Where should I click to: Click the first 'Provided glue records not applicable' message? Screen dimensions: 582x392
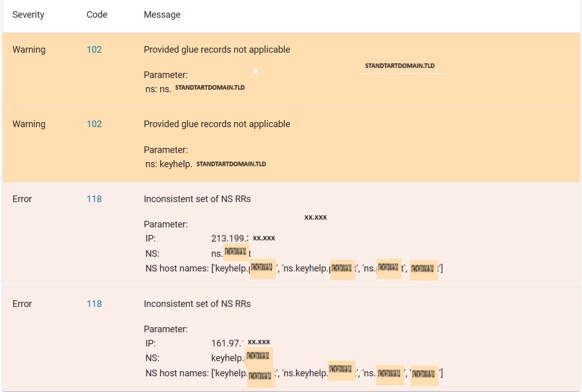[217, 50]
